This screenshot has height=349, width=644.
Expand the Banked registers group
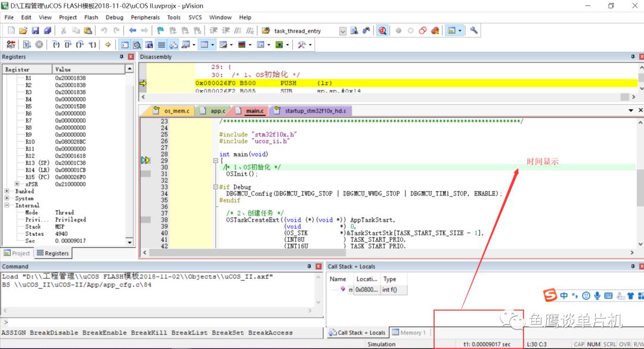(x=7, y=191)
